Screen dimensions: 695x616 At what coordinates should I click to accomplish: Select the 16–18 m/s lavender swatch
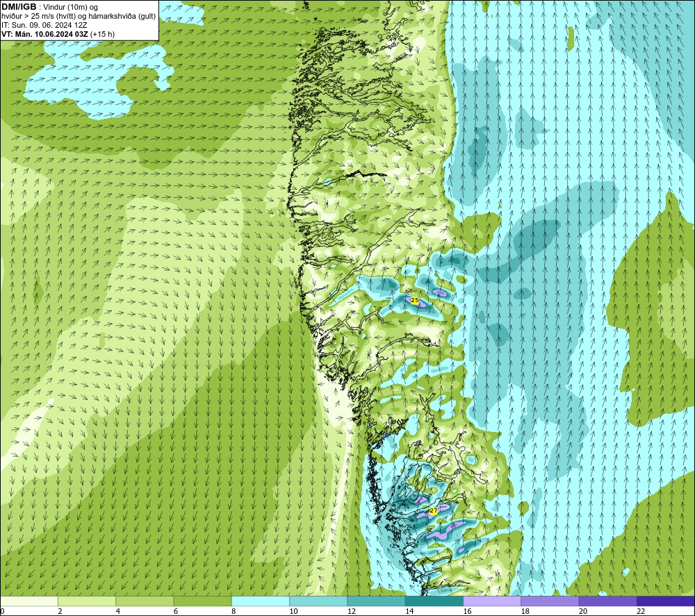492,601
